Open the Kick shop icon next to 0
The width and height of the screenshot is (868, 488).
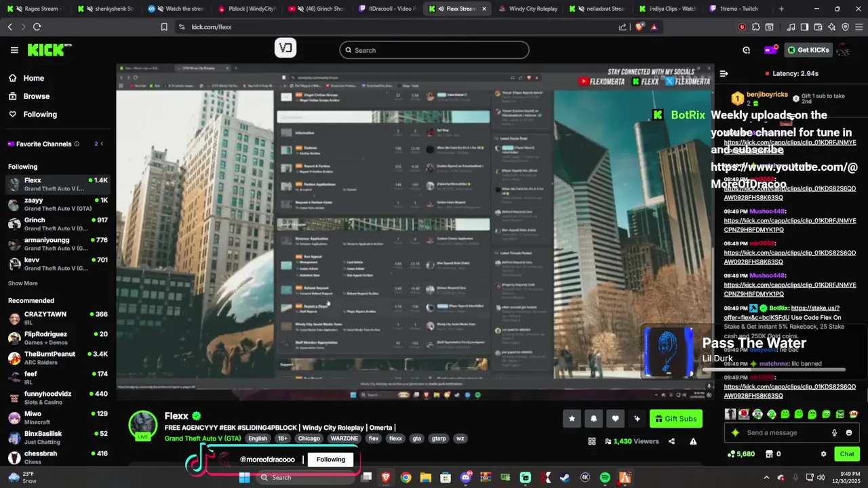[x=769, y=454]
